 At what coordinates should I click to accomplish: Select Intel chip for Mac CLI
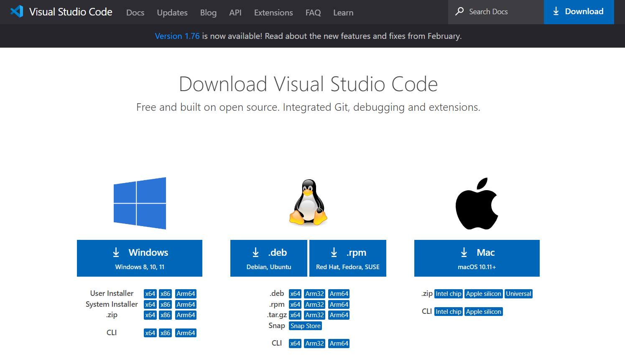[449, 312]
